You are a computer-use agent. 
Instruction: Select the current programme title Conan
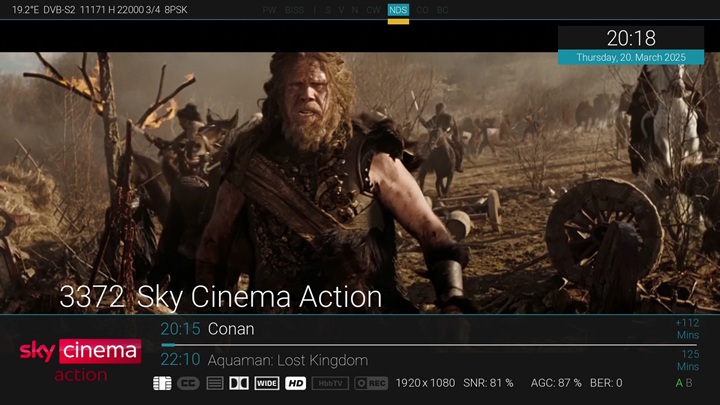(x=231, y=329)
